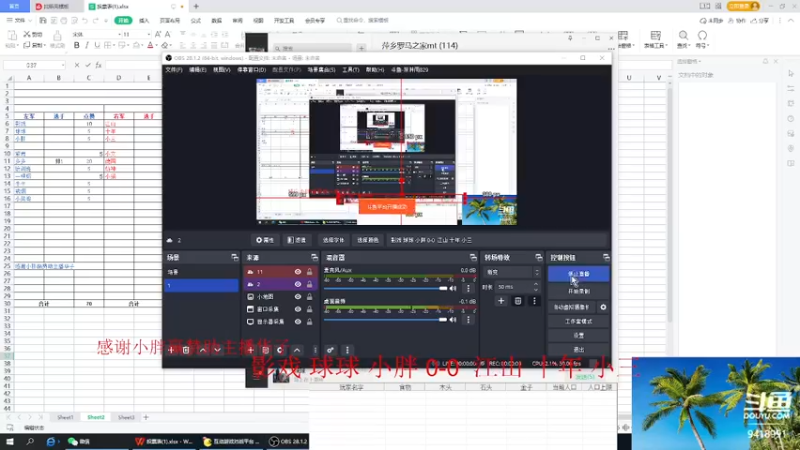Open the transition type 渐变 dropdown

[x=512, y=272]
